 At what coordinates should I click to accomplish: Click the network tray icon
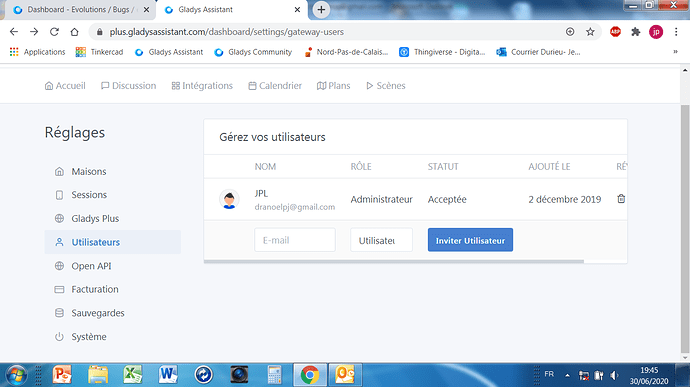tap(584, 376)
